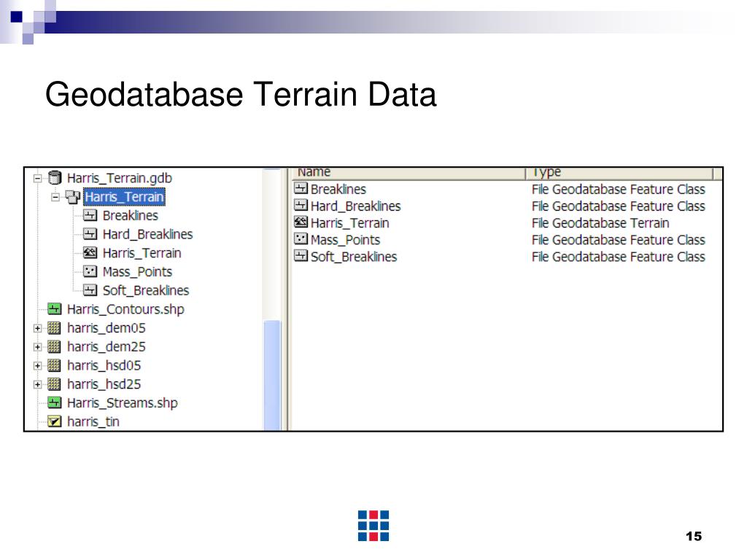This screenshot has height=560, width=747.
Task: Click the green Harris_Contours.shp shapefile icon
Action: pos(54,309)
